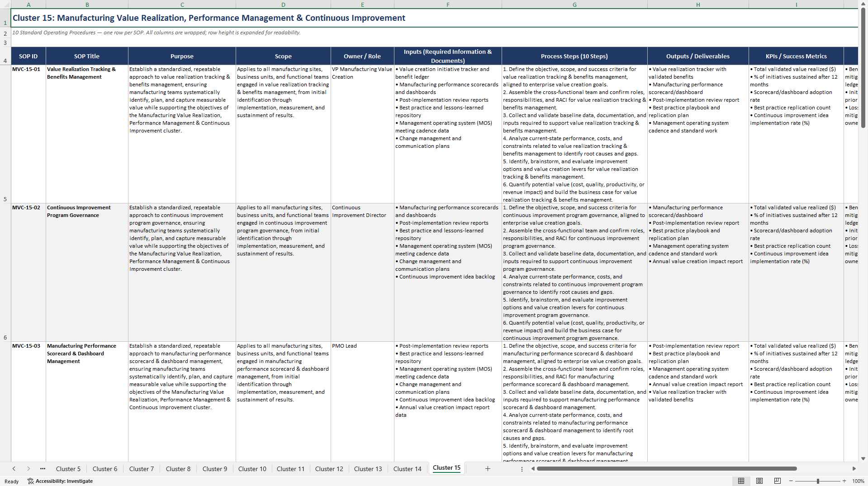Viewport: 868px width, 486px height.
Task: Click the tab bar splitter dots
Action: 522,469
